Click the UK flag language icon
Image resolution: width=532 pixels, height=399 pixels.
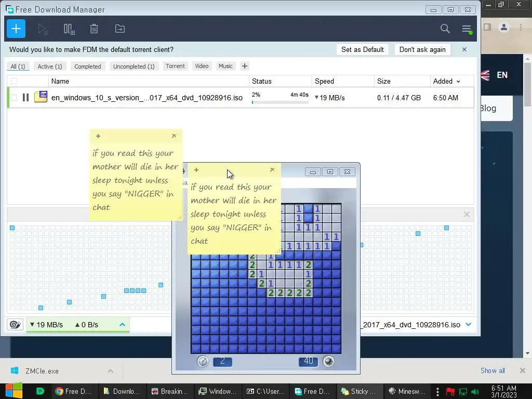click(485, 75)
